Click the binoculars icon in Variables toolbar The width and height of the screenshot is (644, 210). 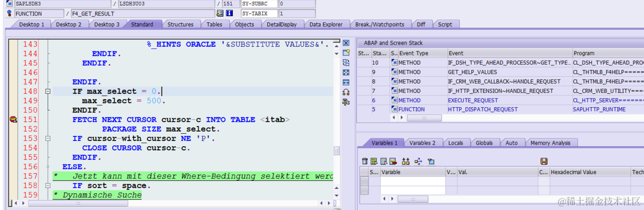pos(406,161)
